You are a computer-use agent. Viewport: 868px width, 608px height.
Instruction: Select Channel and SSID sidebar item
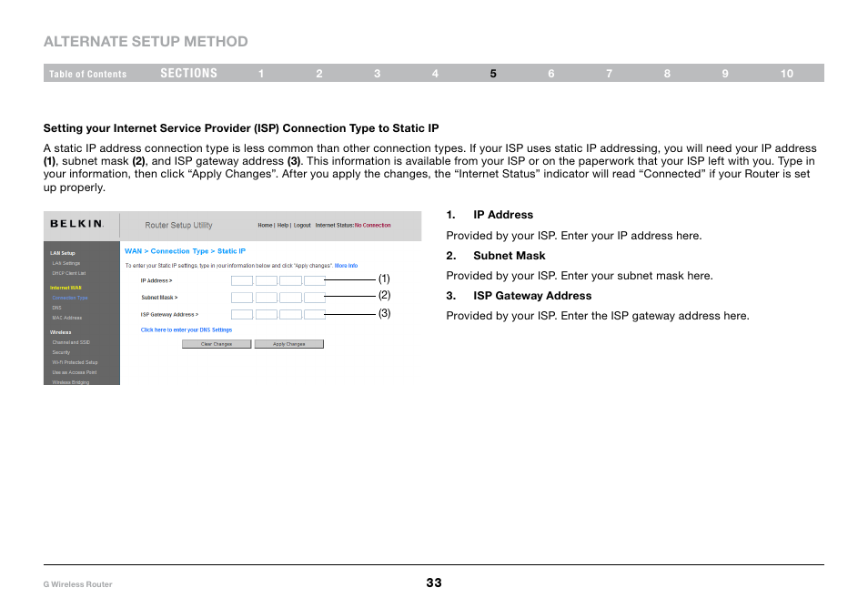71,342
